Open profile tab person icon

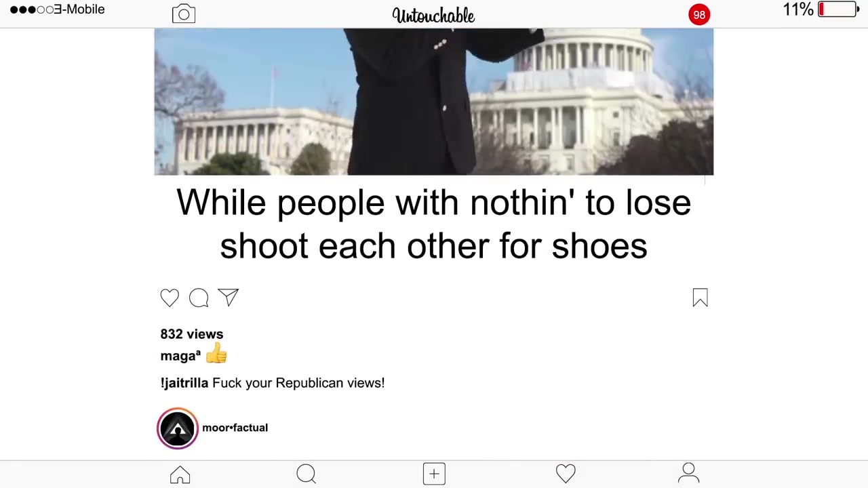(x=689, y=473)
